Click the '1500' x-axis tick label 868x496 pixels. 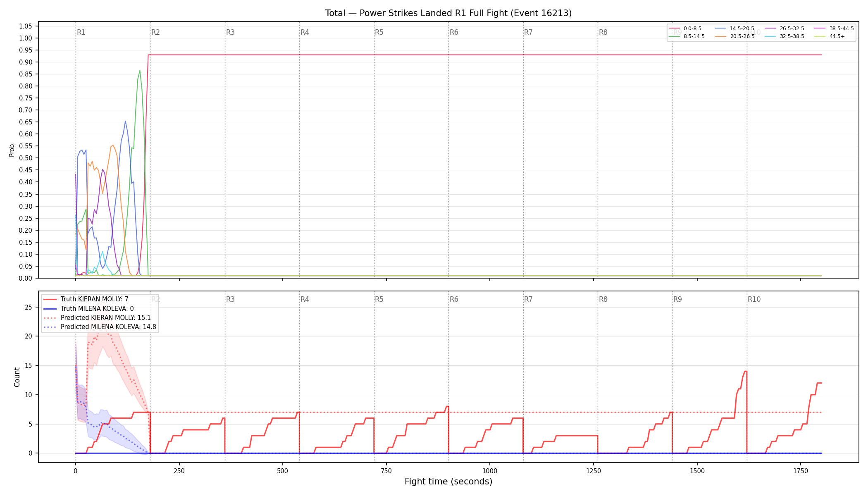coord(697,471)
